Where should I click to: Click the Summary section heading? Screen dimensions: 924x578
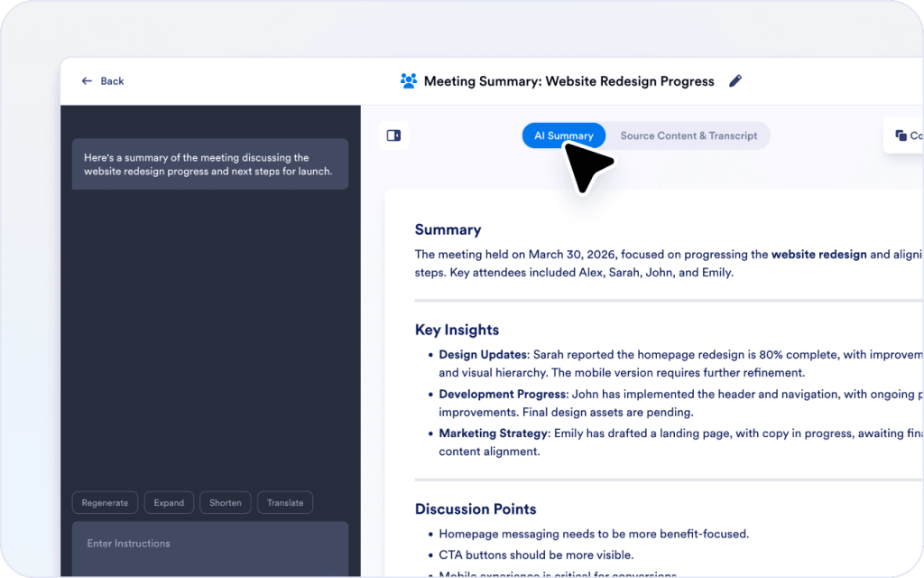click(x=448, y=229)
